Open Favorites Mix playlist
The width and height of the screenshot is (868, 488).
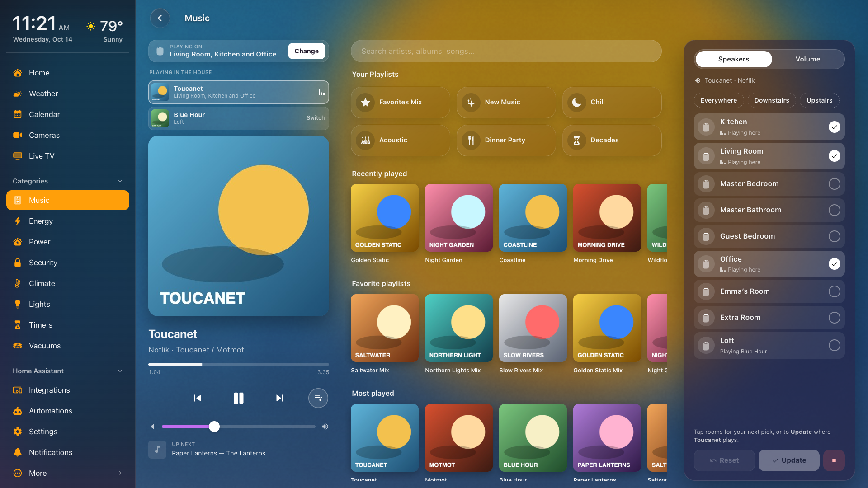point(400,103)
